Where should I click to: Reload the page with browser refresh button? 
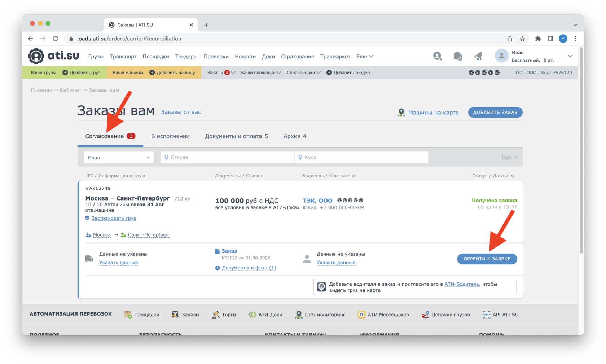(x=56, y=39)
